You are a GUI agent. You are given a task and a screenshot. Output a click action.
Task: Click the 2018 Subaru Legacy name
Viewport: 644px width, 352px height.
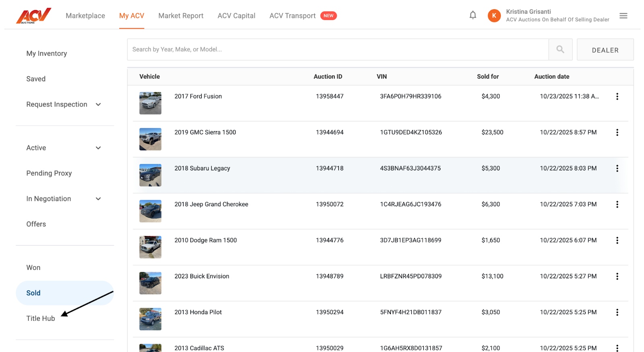[202, 168]
